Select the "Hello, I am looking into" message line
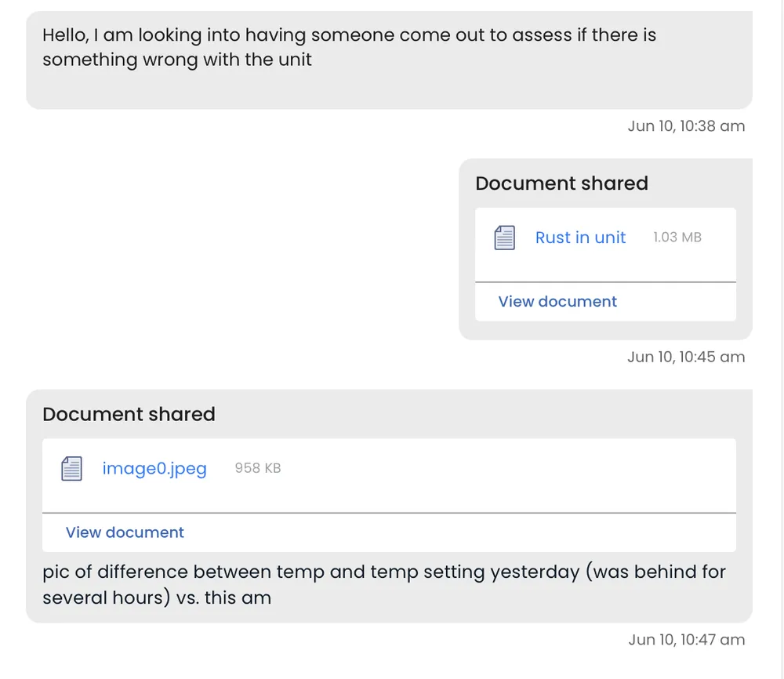 (349, 35)
